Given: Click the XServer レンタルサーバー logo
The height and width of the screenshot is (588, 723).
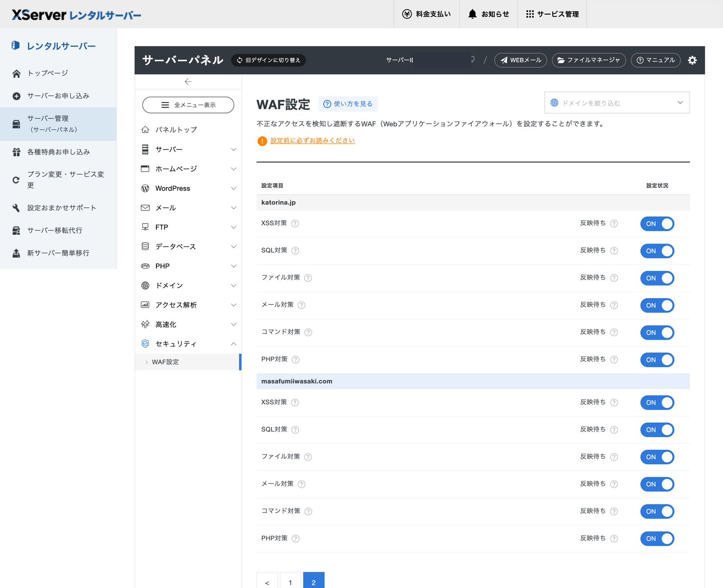Looking at the screenshot, I should click(x=76, y=15).
